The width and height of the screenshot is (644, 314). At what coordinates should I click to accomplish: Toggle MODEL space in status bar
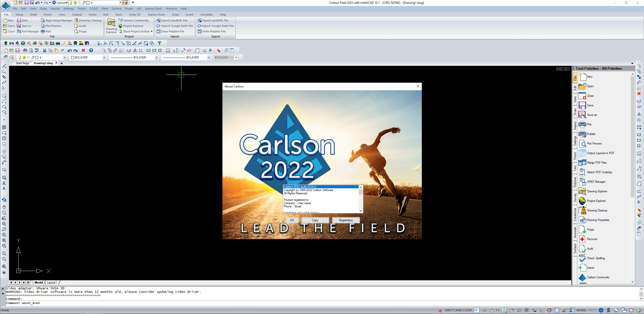581,310
